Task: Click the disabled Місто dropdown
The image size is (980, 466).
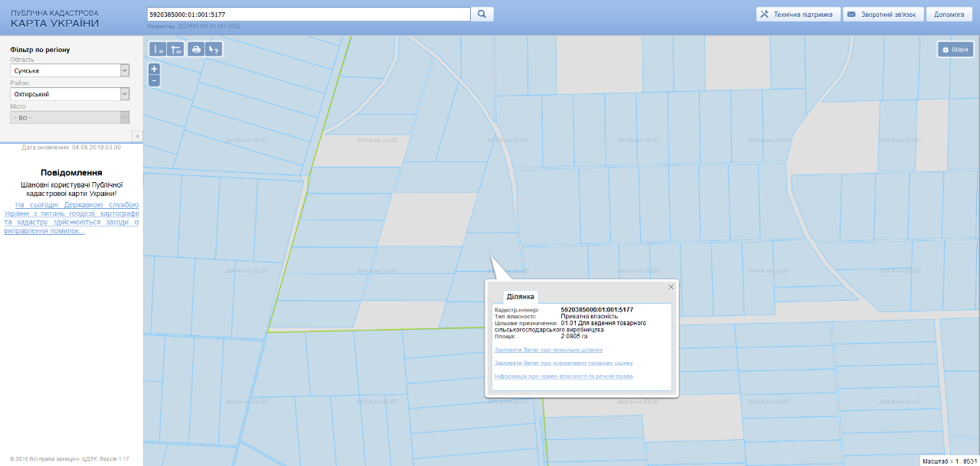Action: (x=70, y=117)
